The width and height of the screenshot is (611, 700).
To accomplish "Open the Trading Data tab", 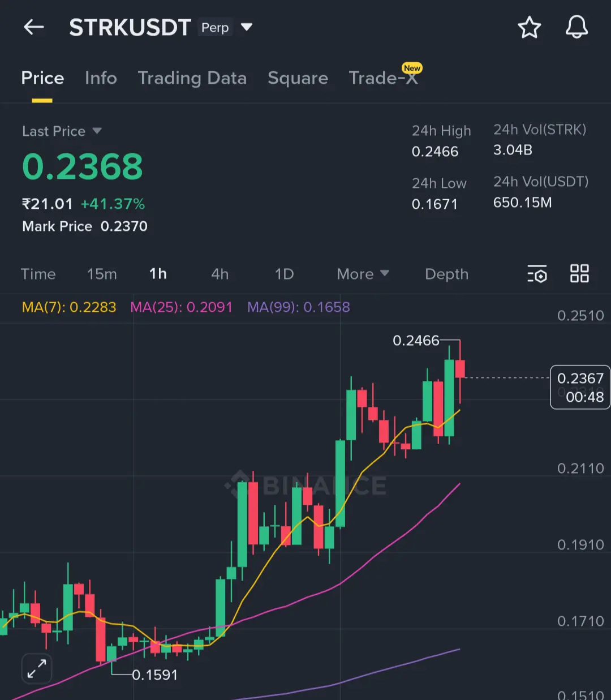I will pos(192,78).
